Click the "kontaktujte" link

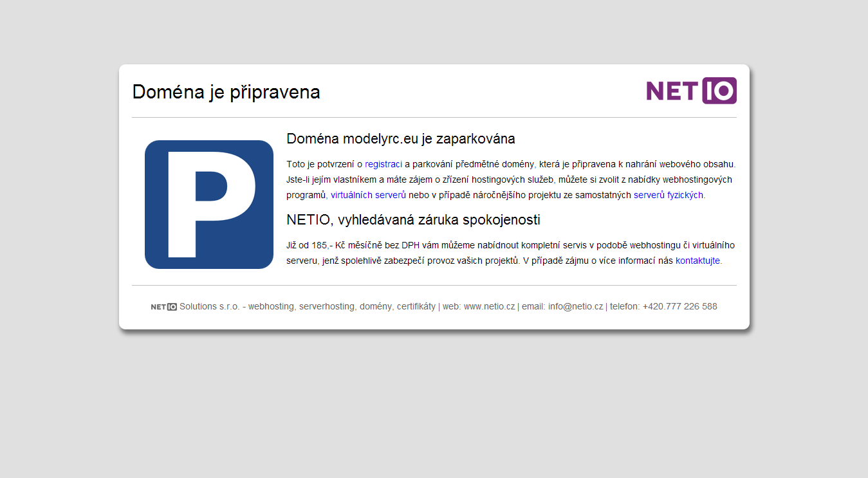[697, 261]
